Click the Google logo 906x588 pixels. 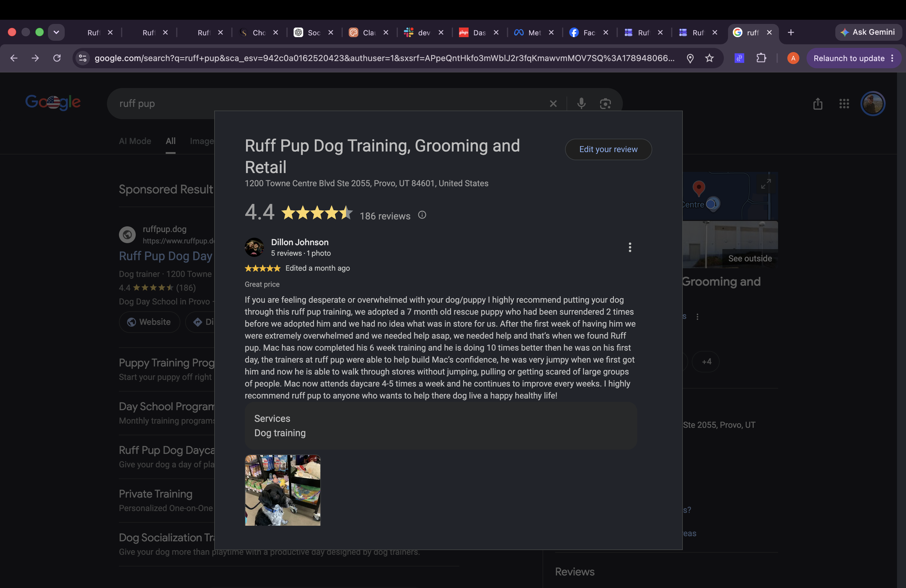coord(53,102)
